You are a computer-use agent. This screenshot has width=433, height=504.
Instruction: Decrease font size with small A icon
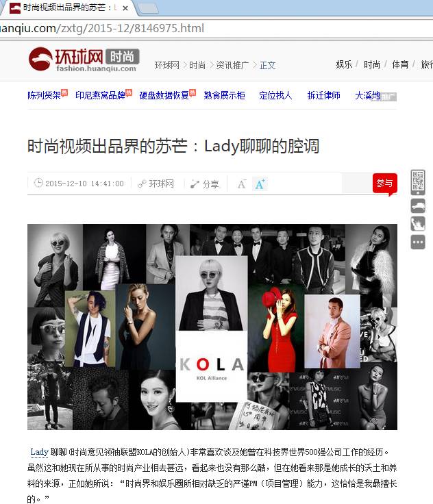242,184
